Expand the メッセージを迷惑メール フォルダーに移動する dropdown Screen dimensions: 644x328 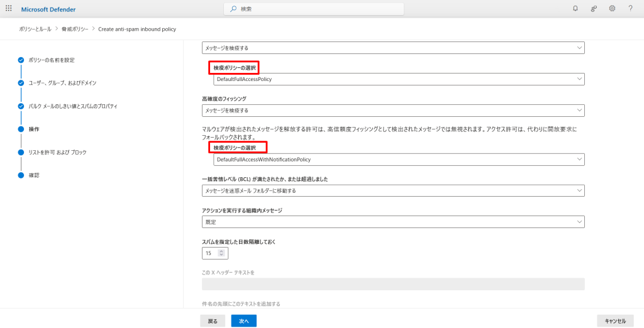(x=393, y=190)
